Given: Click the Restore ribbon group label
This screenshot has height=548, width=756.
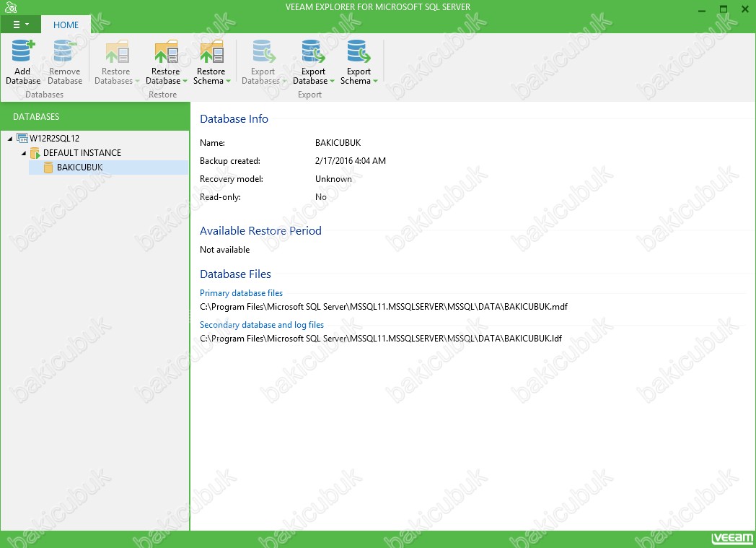Looking at the screenshot, I should (x=162, y=95).
